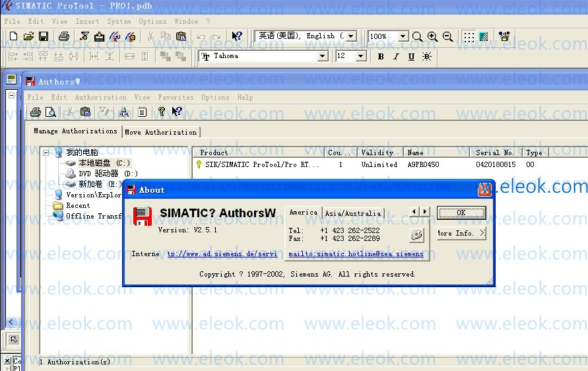588x371 pixels.
Task: Click the flashing text effect icon
Action: [427, 57]
